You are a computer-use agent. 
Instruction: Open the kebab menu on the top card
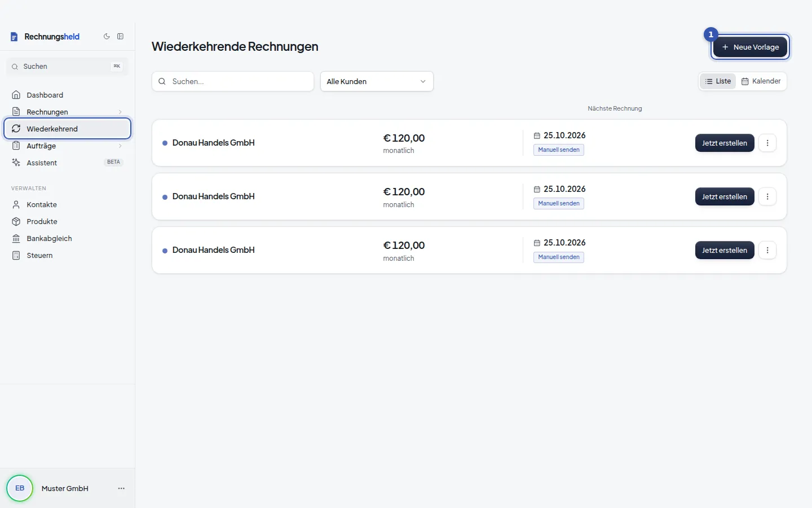coord(767,143)
